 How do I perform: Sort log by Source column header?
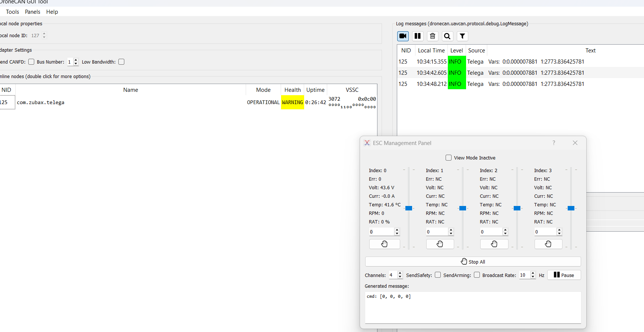476,51
